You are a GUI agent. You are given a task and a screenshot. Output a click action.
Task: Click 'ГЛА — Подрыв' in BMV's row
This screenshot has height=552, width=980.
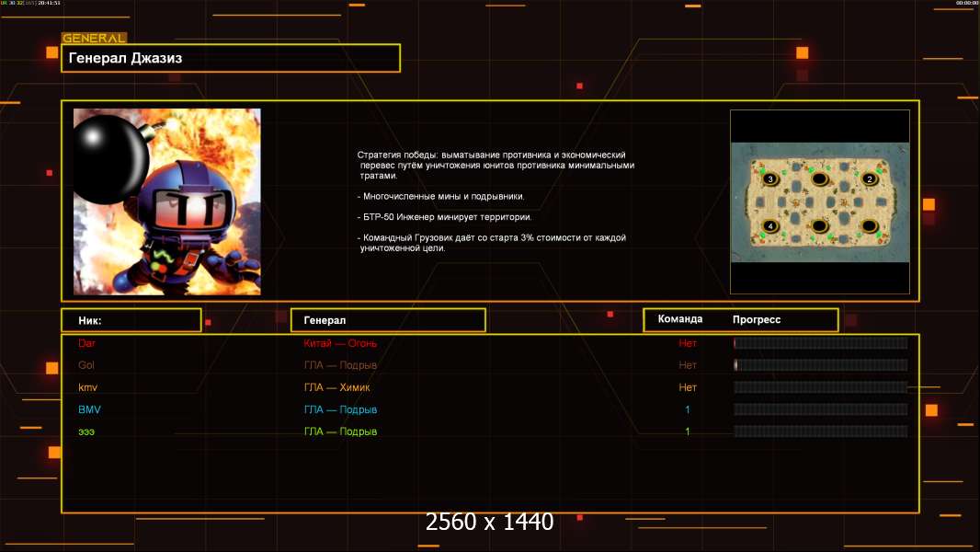(x=340, y=409)
